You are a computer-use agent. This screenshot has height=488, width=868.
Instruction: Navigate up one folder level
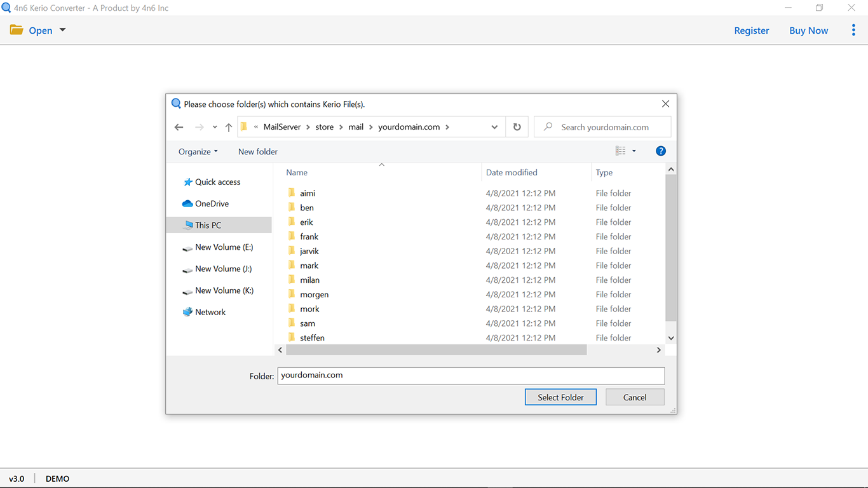pyautogui.click(x=229, y=127)
